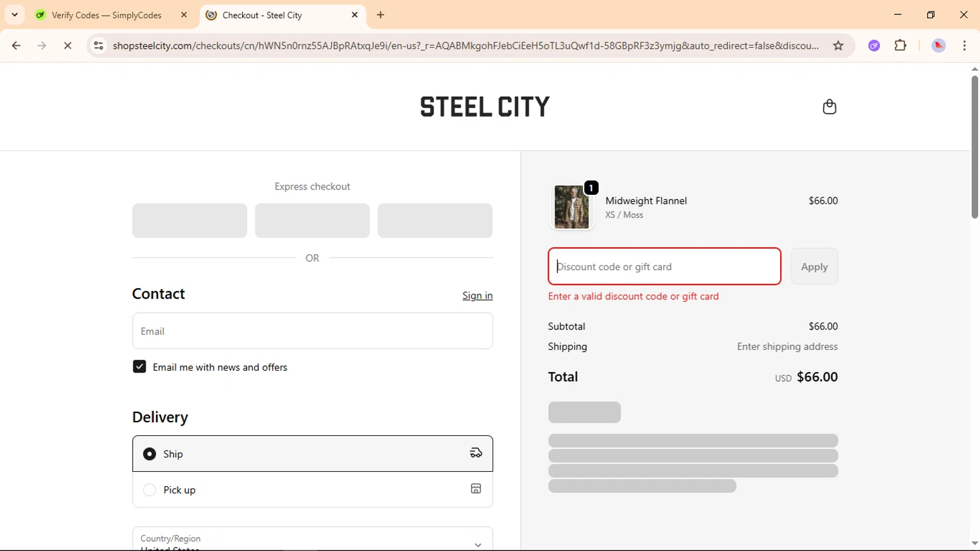Click the Midweight Flannel product thumbnail
Image resolution: width=980 pixels, height=551 pixels.
pyautogui.click(x=572, y=207)
